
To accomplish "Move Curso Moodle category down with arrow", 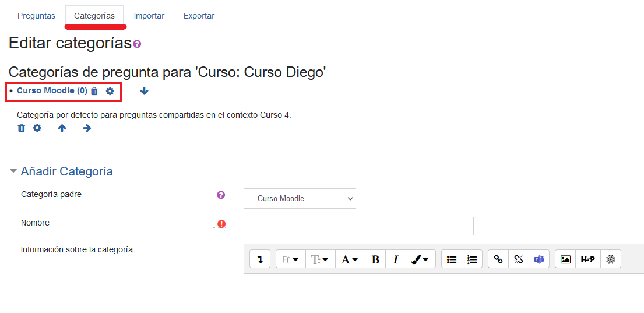I will pos(145,91).
